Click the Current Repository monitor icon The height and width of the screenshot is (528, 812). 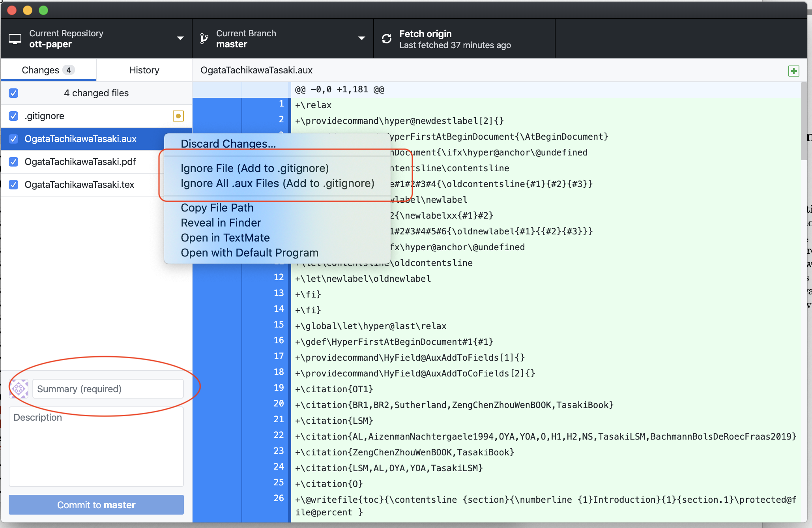15,39
